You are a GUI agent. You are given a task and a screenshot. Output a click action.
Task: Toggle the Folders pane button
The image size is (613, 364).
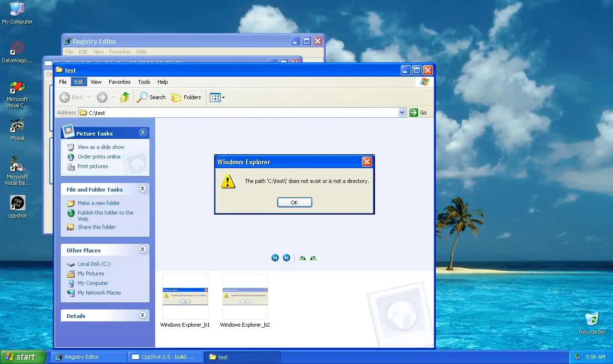point(186,97)
